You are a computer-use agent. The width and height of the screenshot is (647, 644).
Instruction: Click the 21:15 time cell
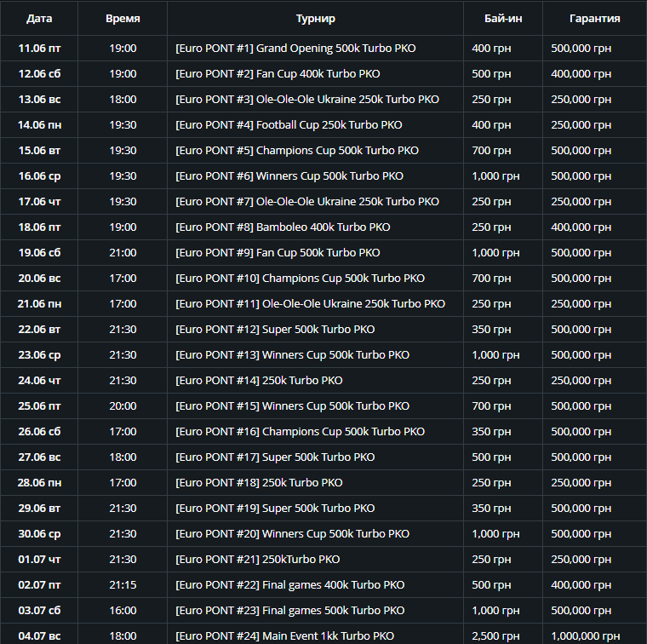pos(123,585)
